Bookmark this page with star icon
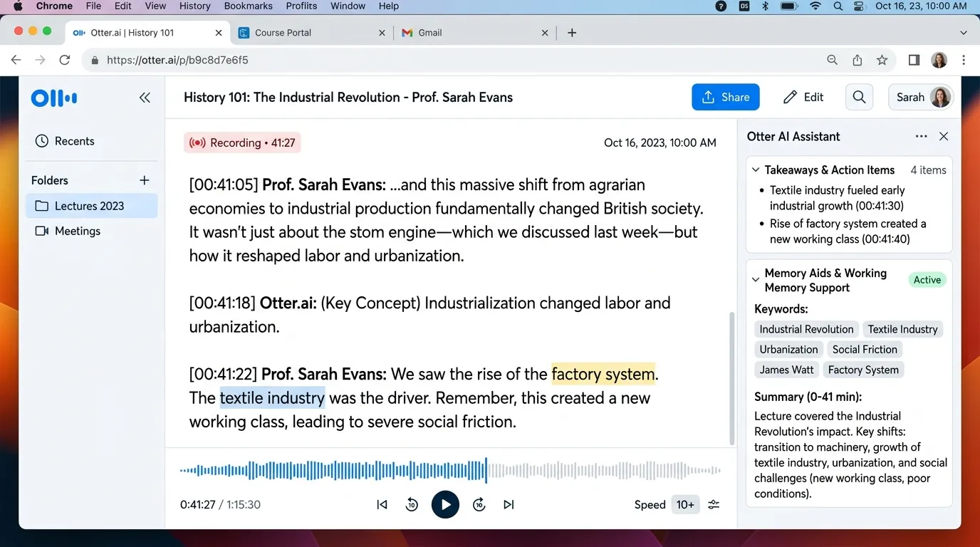This screenshot has height=547, width=980. coord(882,61)
